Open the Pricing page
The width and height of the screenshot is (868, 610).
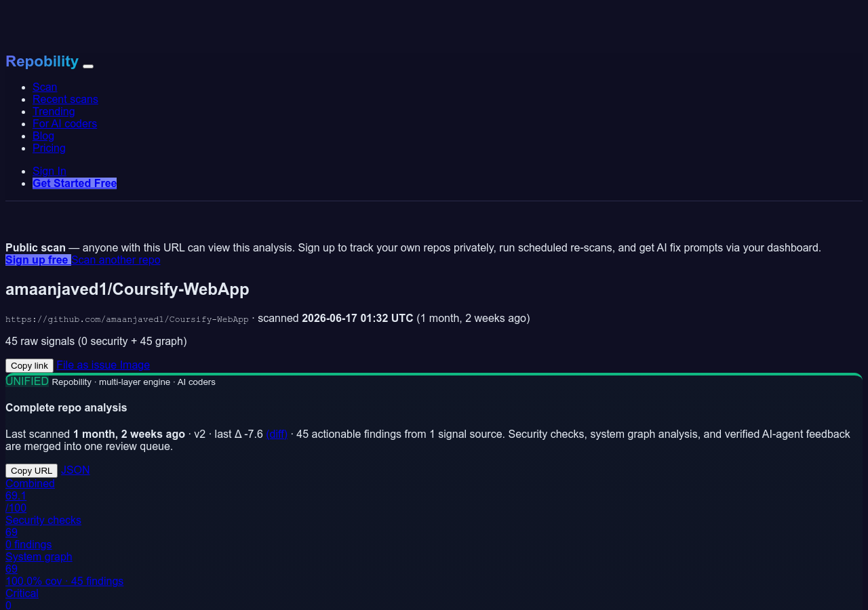pyautogui.click(x=49, y=148)
